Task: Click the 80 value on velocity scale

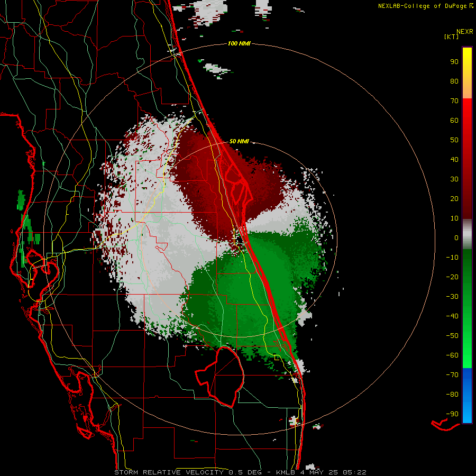Action: click(x=454, y=81)
